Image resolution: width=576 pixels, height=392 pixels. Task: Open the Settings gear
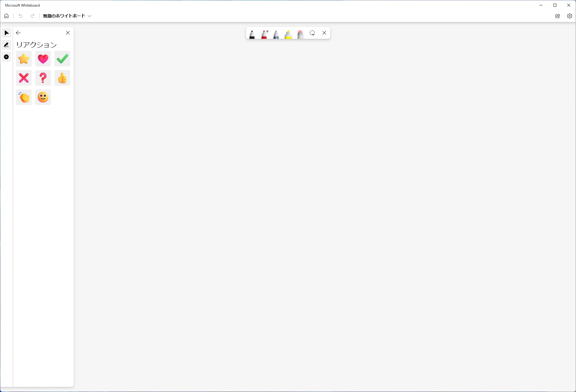point(570,16)
